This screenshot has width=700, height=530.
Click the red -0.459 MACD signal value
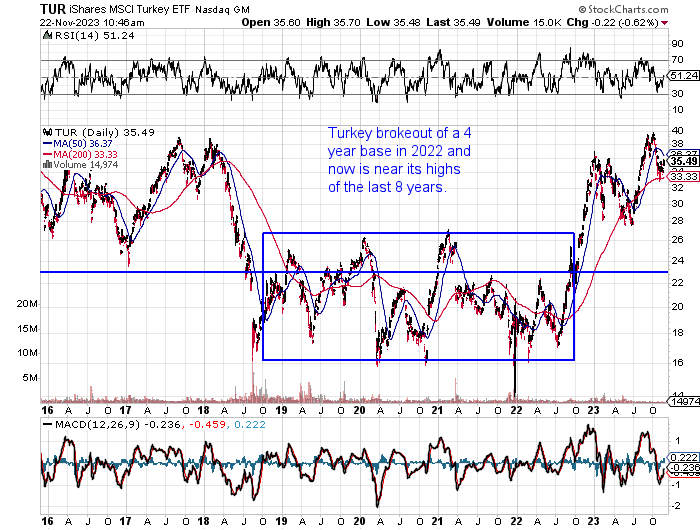[x=208, y=424]
